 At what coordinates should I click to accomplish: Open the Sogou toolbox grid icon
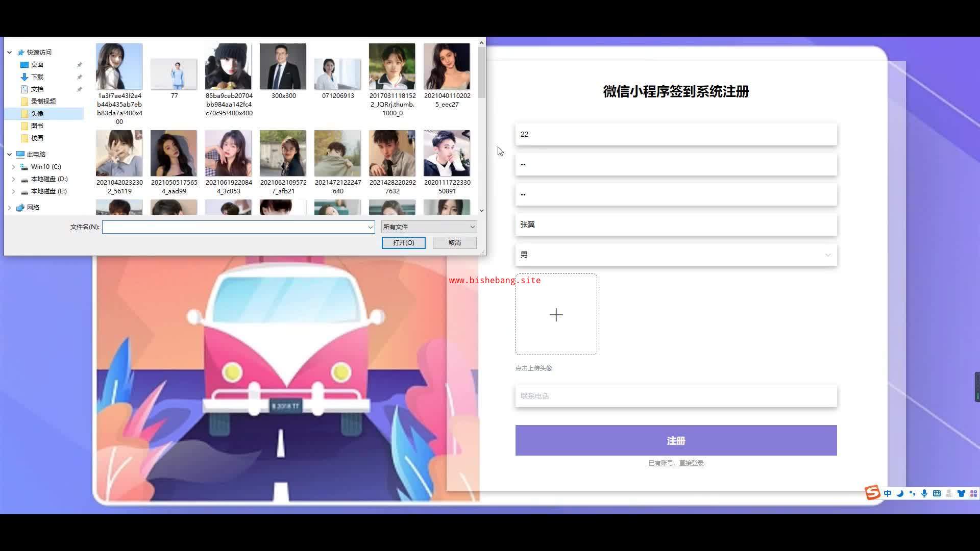(x=973, y=493)
